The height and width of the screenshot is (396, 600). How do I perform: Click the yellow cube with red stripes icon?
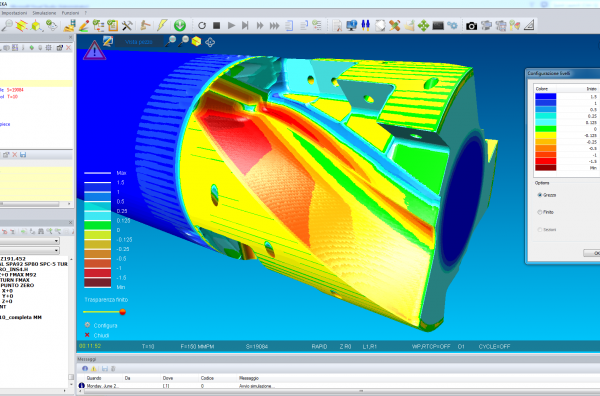pyautogui.click(x=21, y=26)
